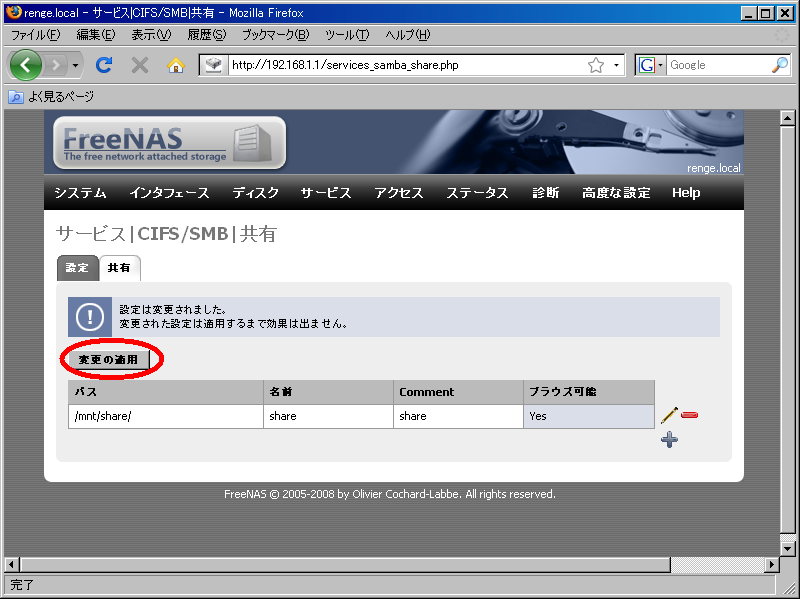Viewport: 800px width, 599px height.
Task: Open the Help navigation menu
Action: [x=686, y=193]
